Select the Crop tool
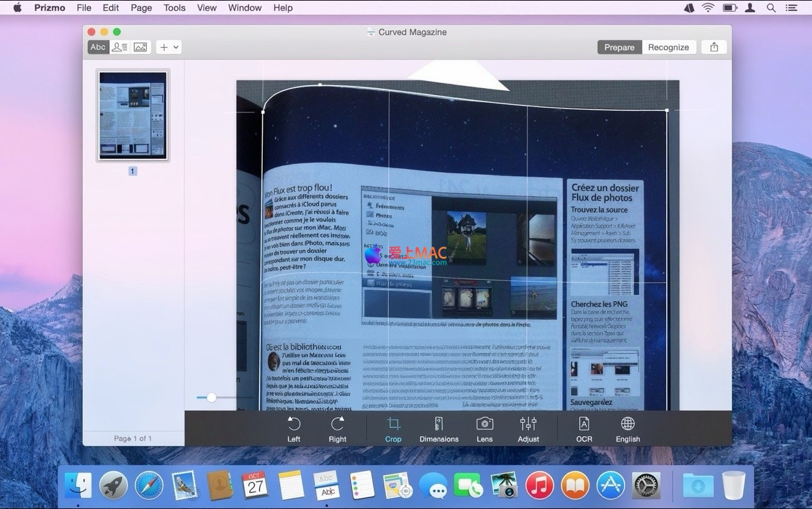The image size is (812, 509). pyautogui.click(x=393, y=429)
